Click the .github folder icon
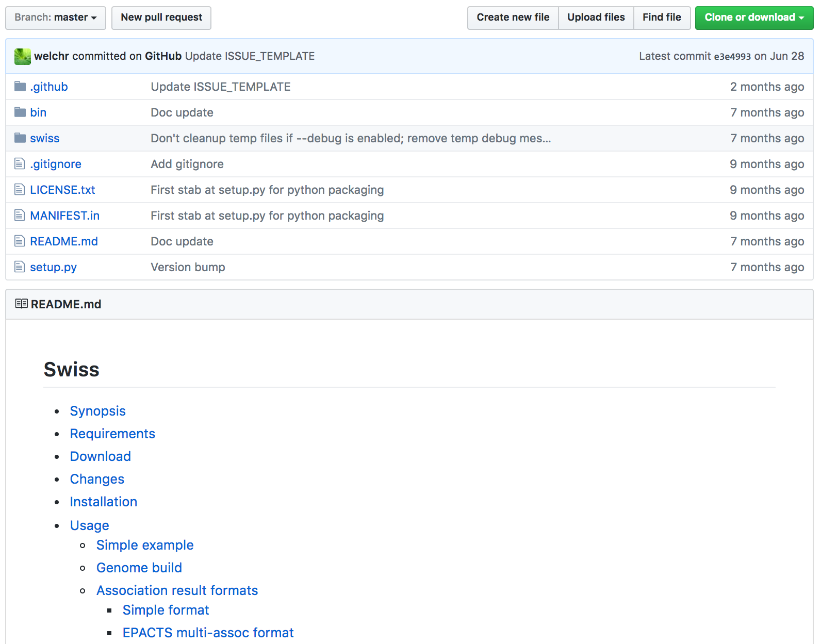Image resolution: width=821 pixels, height=644 pixels. [20, 87]
